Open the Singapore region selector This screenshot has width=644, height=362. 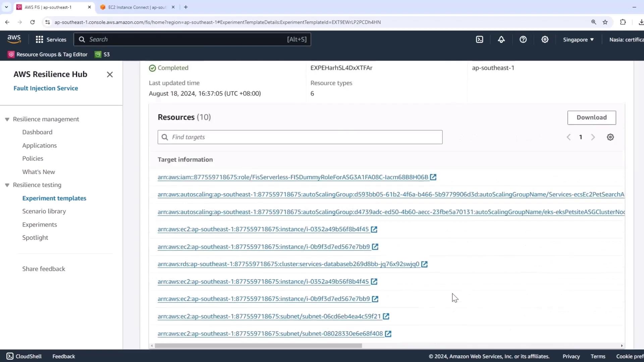coord(578,40)
